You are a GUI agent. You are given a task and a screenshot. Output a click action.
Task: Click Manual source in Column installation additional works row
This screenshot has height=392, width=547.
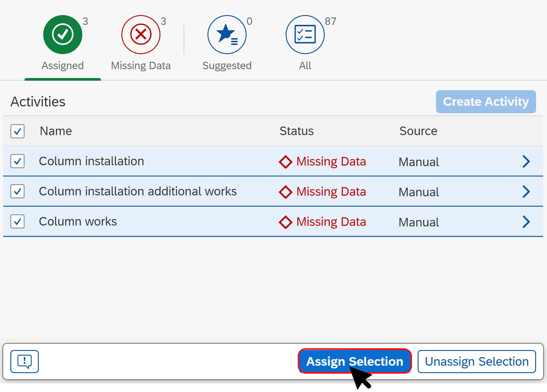pos(419,192)
